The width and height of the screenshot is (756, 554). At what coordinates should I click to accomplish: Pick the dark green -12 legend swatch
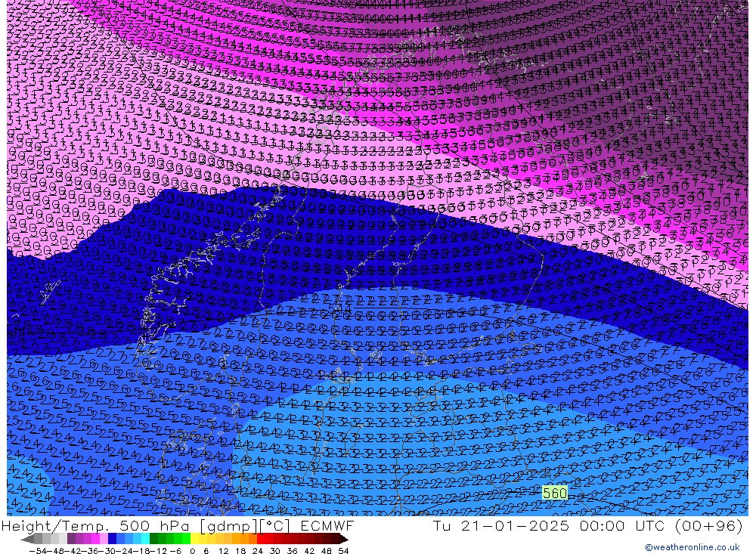[x=153, y=539]
